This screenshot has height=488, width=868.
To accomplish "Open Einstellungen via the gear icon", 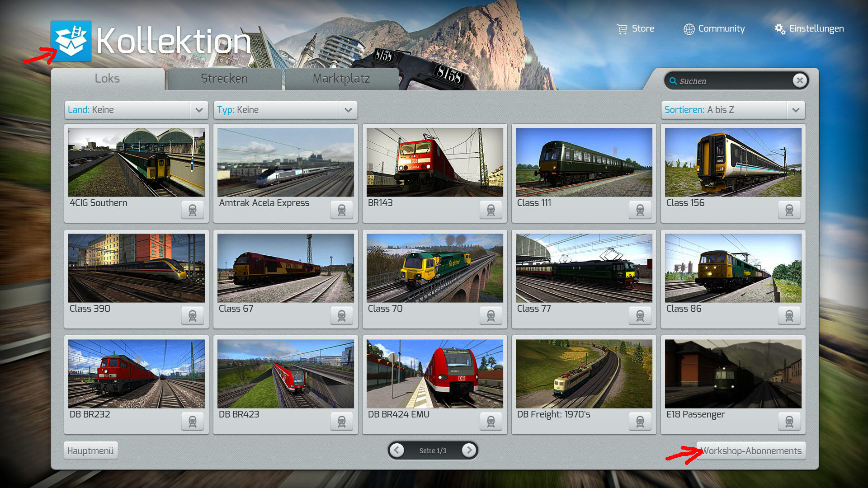I will [x=780, y=29].
